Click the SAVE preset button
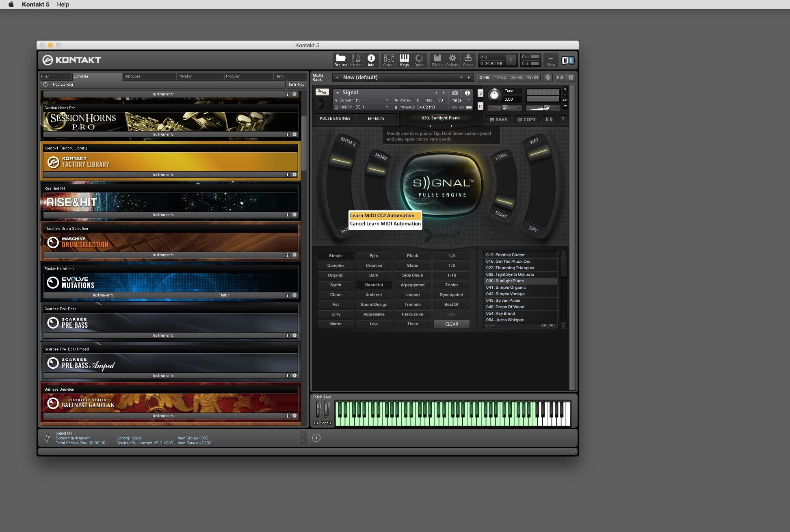Screen dimensions: 790x532 (498, 119)
